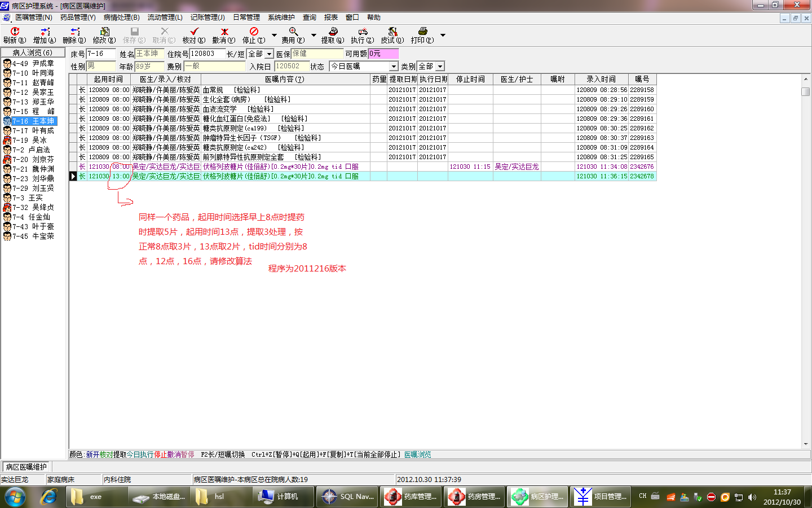
Task: Launch Internet Explorer from the taskbar
Action: pyautogui.click(x=49, y=497)
